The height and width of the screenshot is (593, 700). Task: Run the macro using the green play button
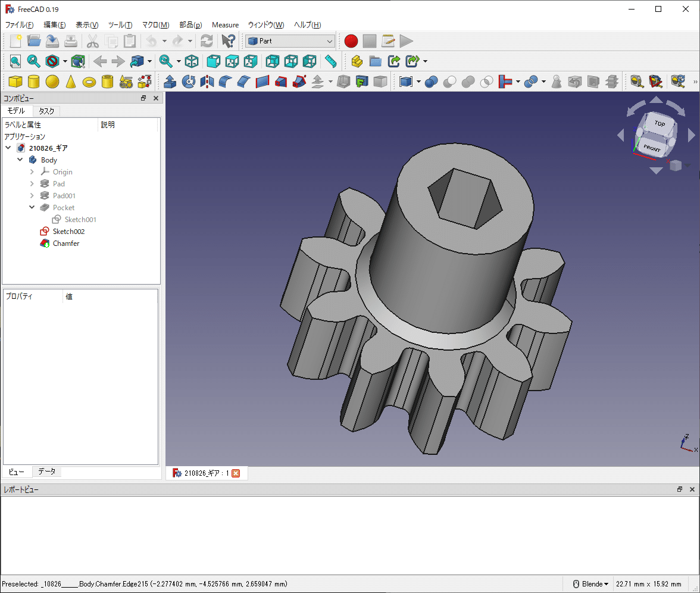(407, 40)
